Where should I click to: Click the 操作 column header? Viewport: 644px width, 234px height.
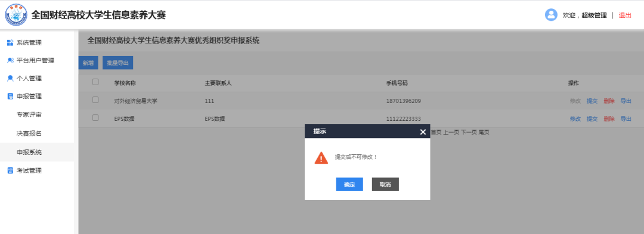tap(574, 83)
